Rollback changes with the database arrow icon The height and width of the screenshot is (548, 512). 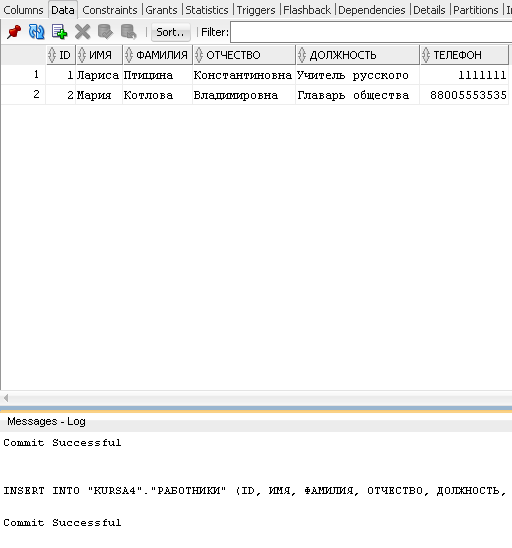click(x=128, y=32)
